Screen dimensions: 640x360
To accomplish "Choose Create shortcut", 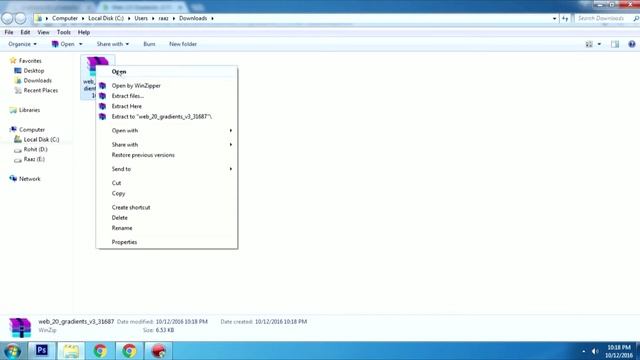I will pyautogui.click(x=167, y=207).
